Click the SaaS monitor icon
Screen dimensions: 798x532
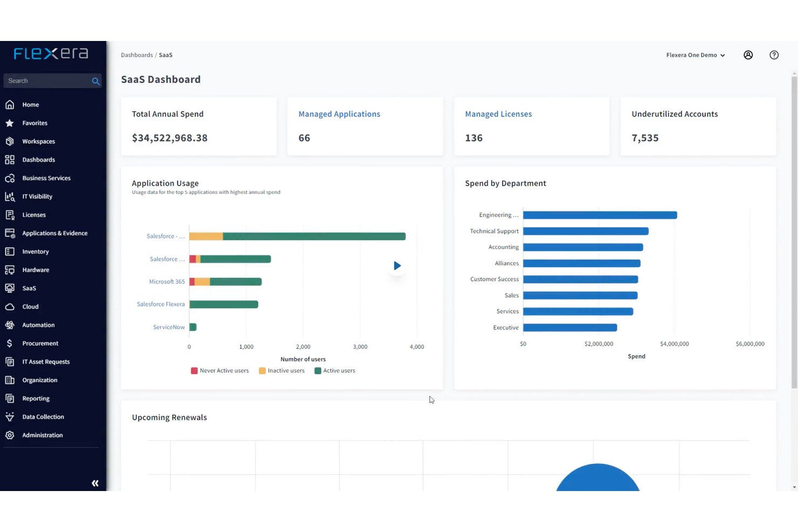tap(10, 288)
